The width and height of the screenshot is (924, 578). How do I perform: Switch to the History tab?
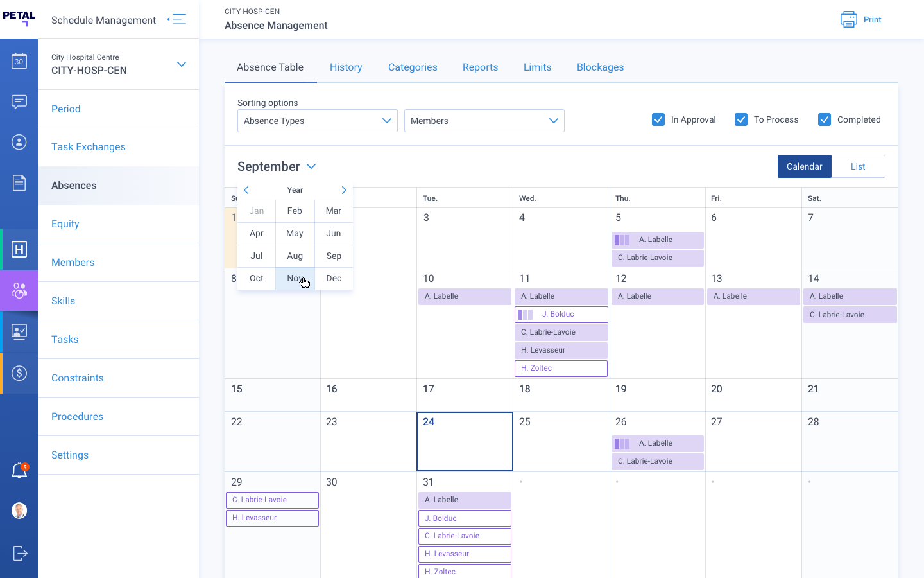tap(346, 67)
